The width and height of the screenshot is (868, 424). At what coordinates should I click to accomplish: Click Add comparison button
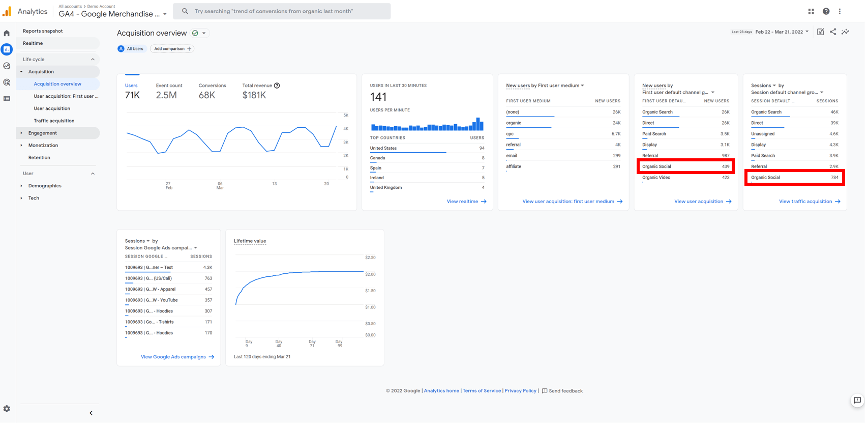point(172,49)
